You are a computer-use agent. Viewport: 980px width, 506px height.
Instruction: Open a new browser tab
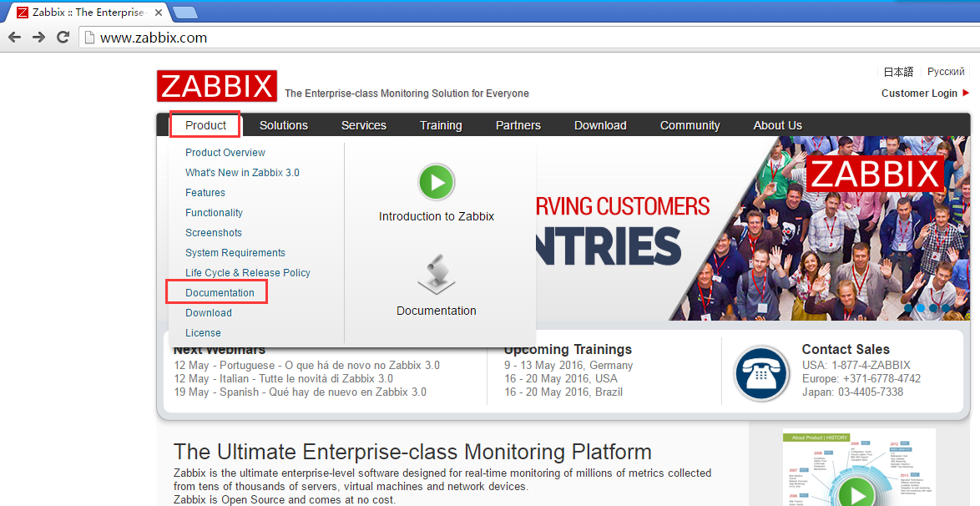tap(185, 13)
